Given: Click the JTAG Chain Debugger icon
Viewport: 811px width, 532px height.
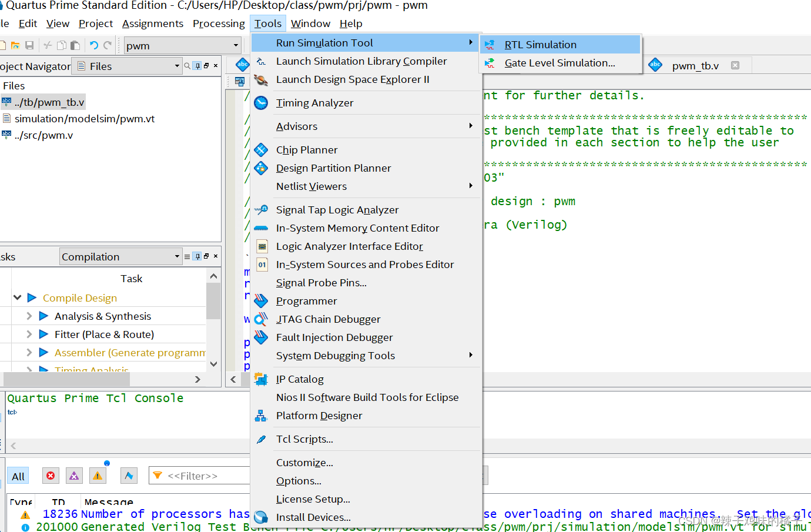Looking at the screenshot, I should 261,319.
